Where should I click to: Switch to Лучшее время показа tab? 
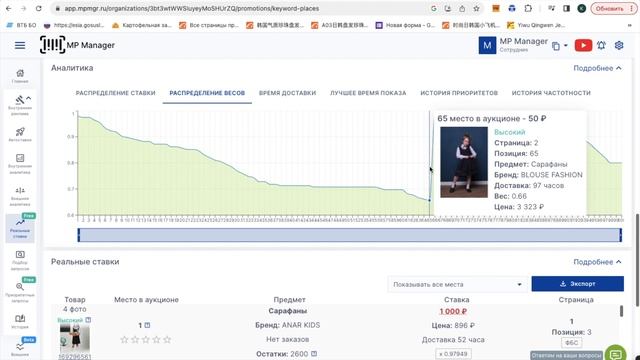(x=368, y=93)
